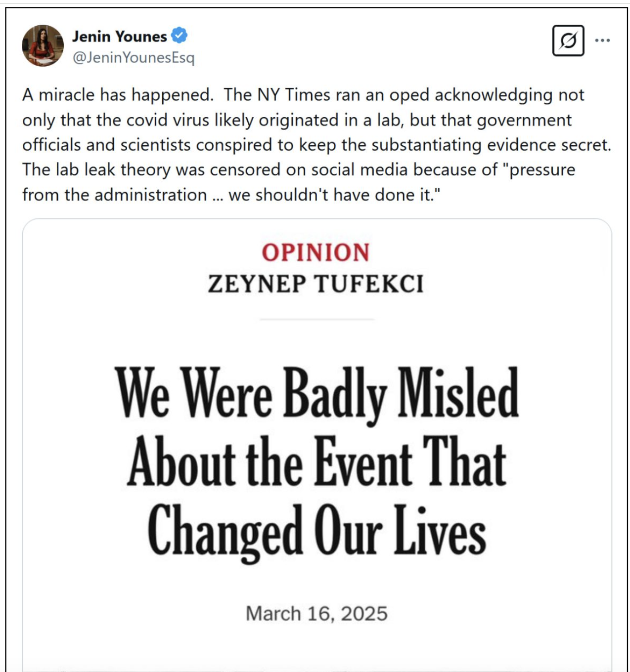Open the three-dot more options menu
630x672 pixels.
(602, 41)
